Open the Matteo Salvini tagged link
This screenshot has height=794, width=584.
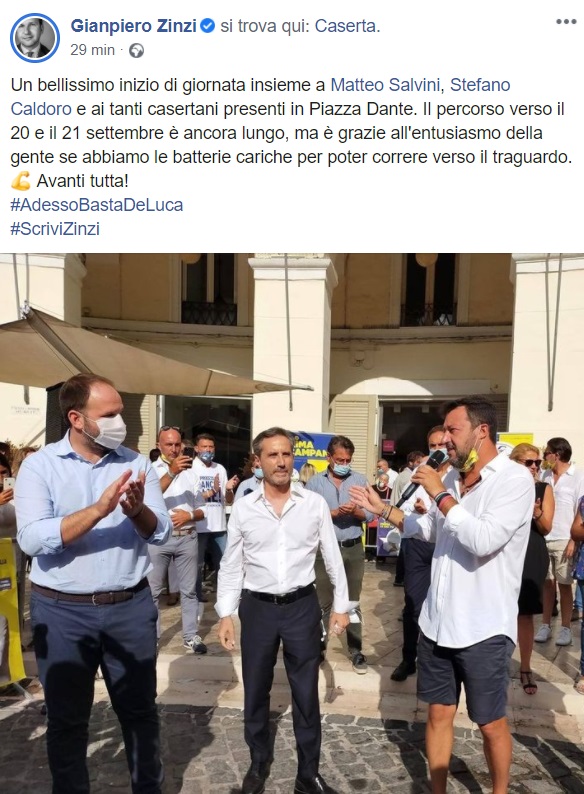coord(385,85)
